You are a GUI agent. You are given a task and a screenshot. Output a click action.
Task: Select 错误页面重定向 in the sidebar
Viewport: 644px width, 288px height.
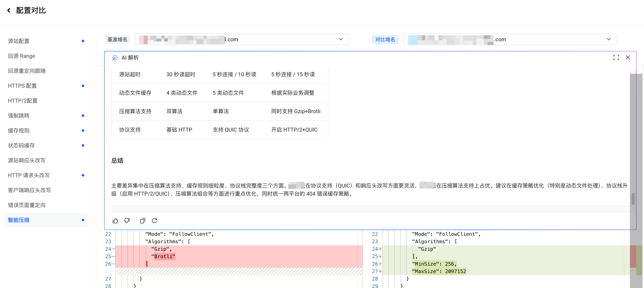tap(27, 205)
